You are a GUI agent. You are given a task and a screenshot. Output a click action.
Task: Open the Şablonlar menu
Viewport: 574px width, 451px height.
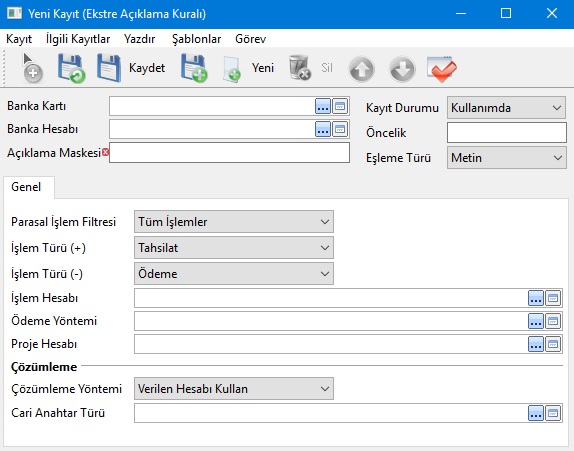point(197,39)
